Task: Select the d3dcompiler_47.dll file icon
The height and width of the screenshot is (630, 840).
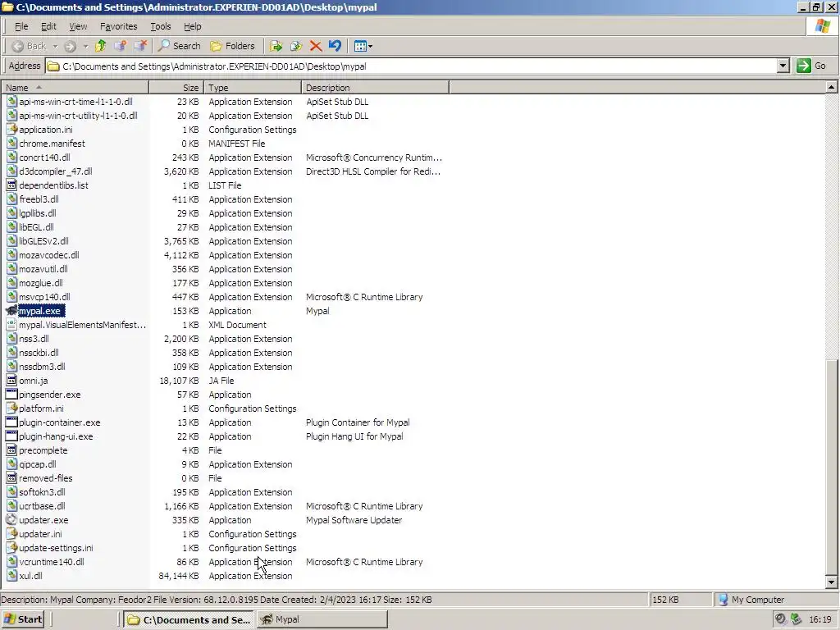Action: [11, 171]
